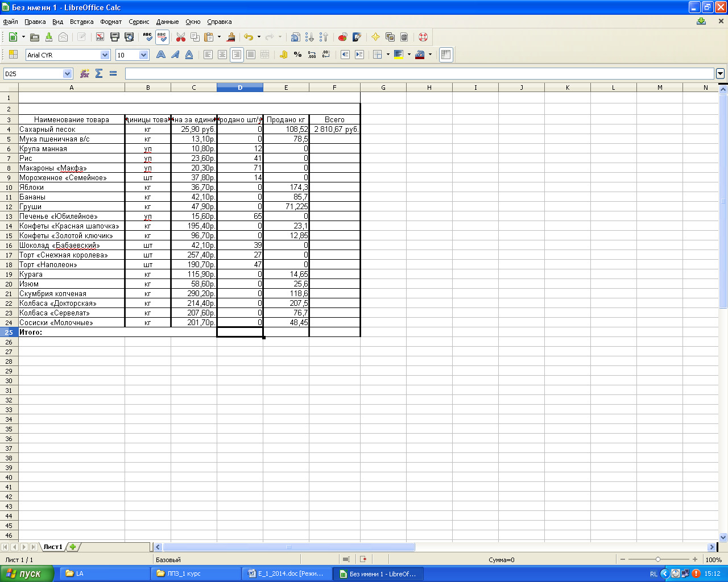This screenshot has height=582, width=728.
Task: Open the Вставка menu
Action: tap(81, 22)
